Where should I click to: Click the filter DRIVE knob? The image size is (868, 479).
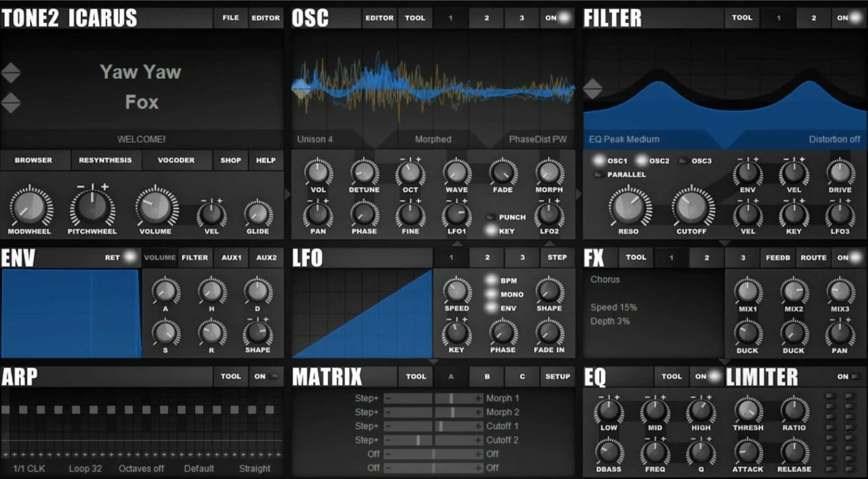click(x=840, y=173)
